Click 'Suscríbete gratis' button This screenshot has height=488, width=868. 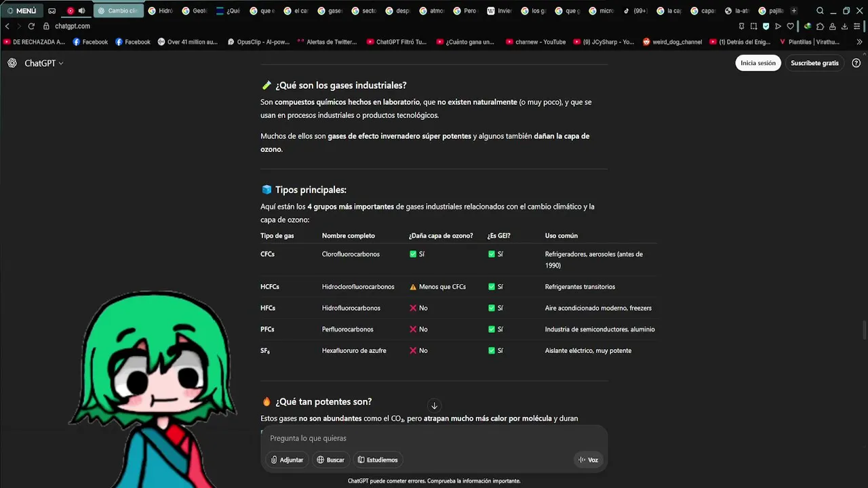814,63
